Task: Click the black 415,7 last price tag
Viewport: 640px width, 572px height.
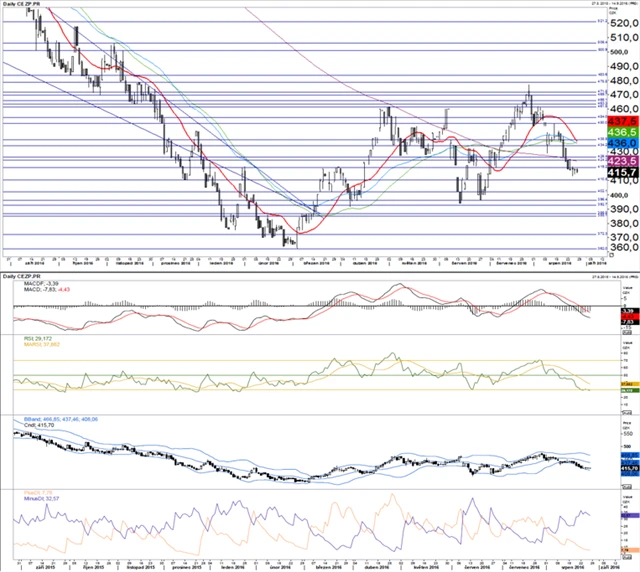Action: click(x=623, y=173)
